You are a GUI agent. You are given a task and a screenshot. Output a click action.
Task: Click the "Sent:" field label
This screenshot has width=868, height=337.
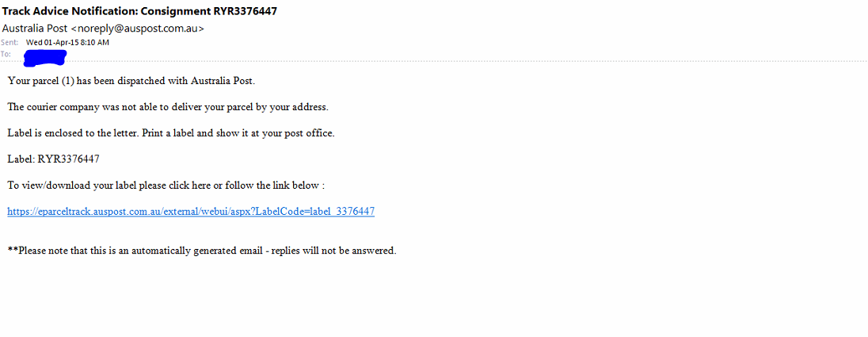coord(10,42)
